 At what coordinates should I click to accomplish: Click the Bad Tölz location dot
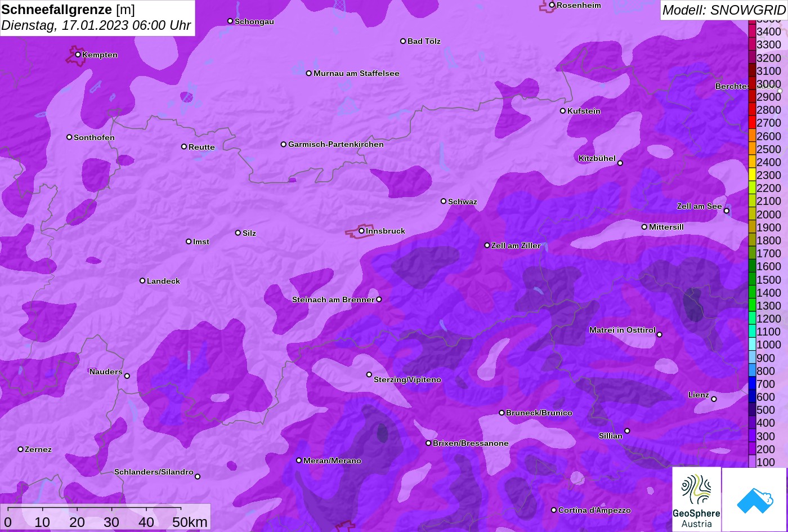tap(403, 41)
